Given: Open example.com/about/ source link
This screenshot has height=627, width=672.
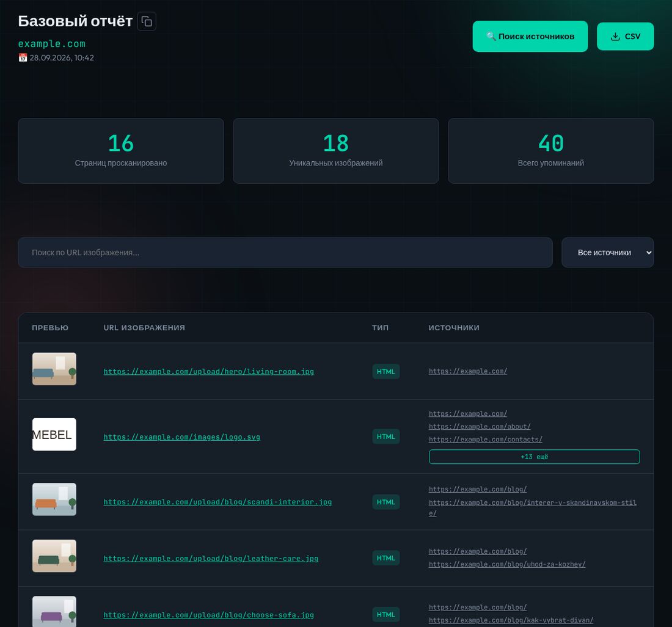Looking at the screenshot, I should coord(480,427).
